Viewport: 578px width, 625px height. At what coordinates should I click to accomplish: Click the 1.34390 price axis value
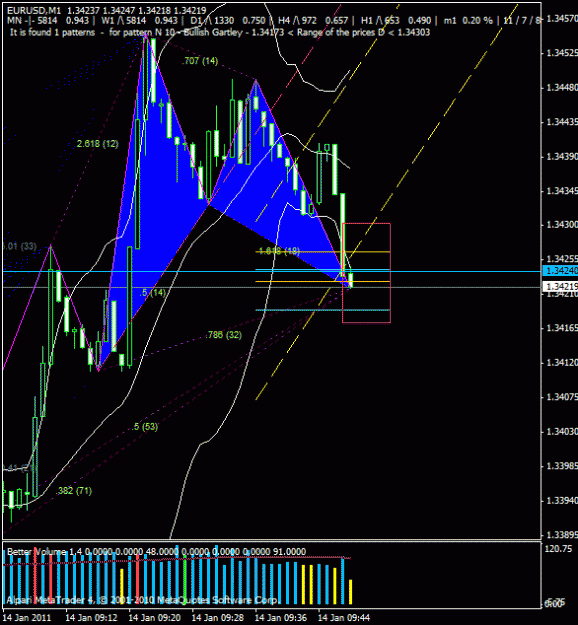(562, 156)
